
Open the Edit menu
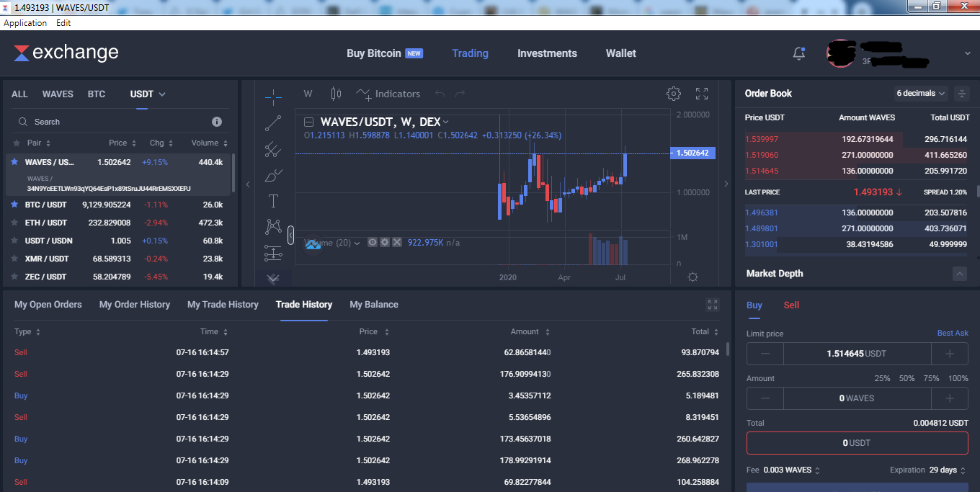click(x=63, y=23)
